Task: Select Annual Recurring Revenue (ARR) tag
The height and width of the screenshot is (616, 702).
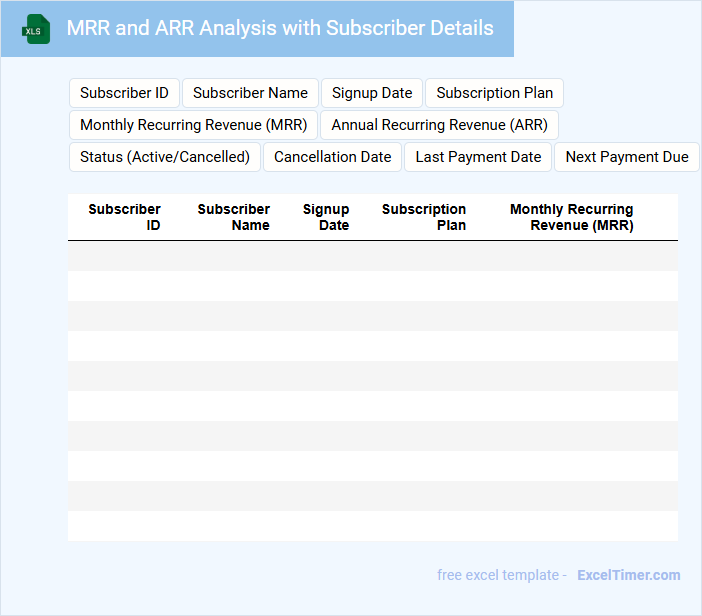Action: [439, 125]
